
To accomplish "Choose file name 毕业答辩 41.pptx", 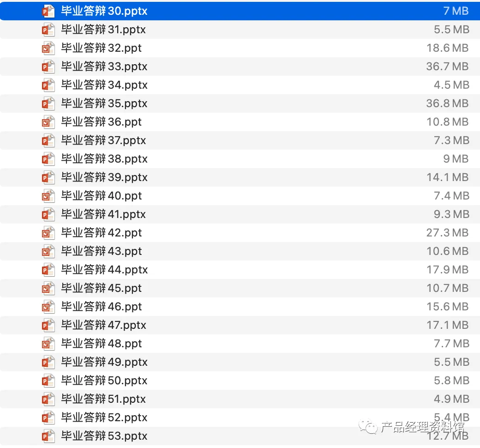I will (x=103, y=214).
